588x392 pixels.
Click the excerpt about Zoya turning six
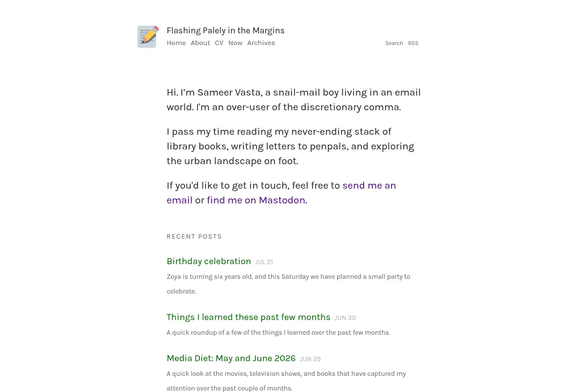click(x=289, y=284)
